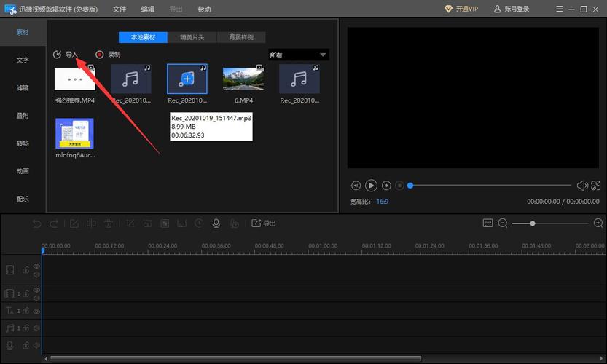Click the 16:9 aspect ratio link
607x364 pixels.
pyautogui.click(x=382, y=202)
